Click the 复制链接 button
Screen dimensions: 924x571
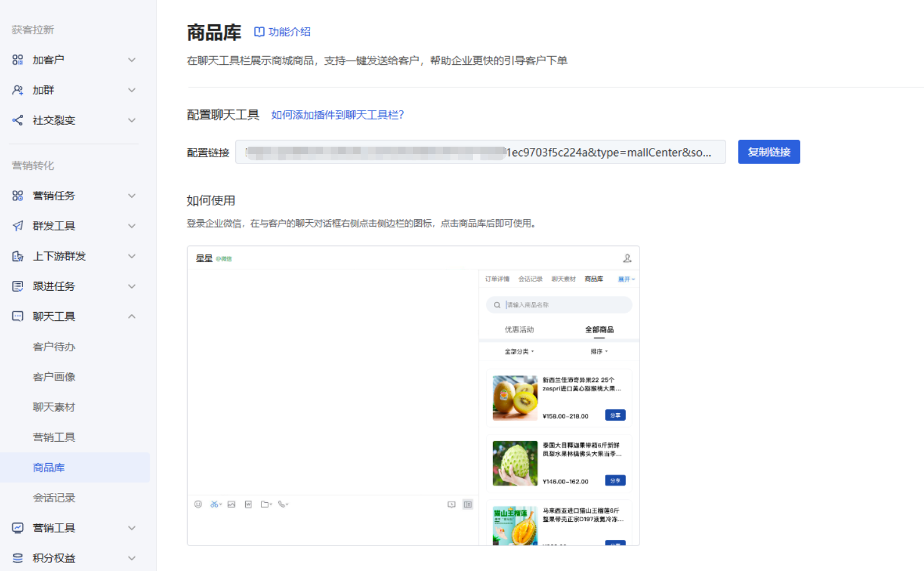pyautogui.click(x=769, y=152)
